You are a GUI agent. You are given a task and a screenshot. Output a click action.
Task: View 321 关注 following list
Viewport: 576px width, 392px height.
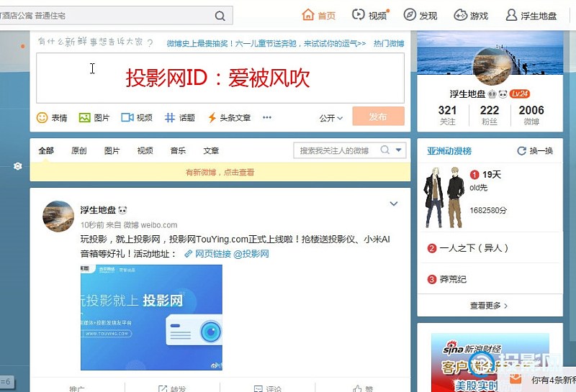pos(447,115)
